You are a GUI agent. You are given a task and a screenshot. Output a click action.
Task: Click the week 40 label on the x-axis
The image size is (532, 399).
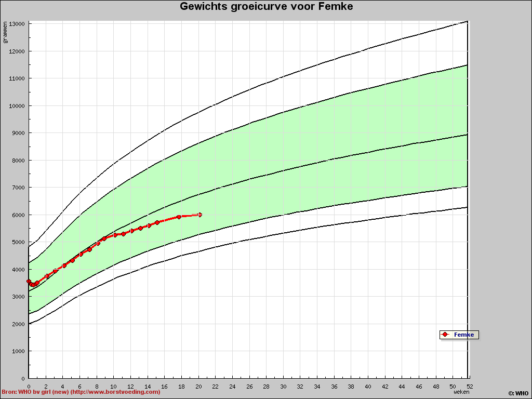[368, 387]
